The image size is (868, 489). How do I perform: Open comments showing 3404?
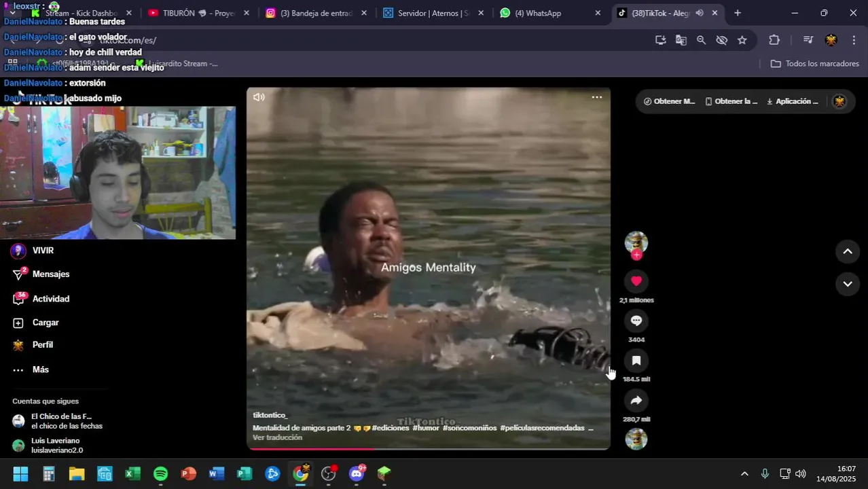coord(636,321)
